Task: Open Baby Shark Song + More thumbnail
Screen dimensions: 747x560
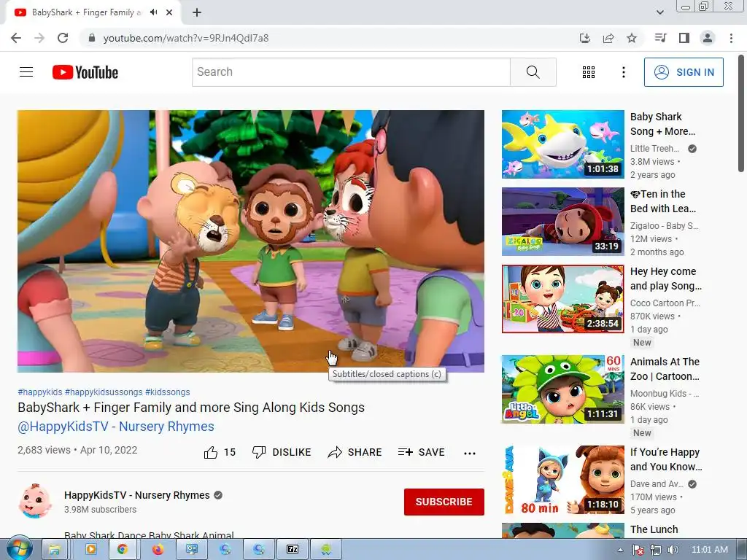Action: tap(562, 144)
